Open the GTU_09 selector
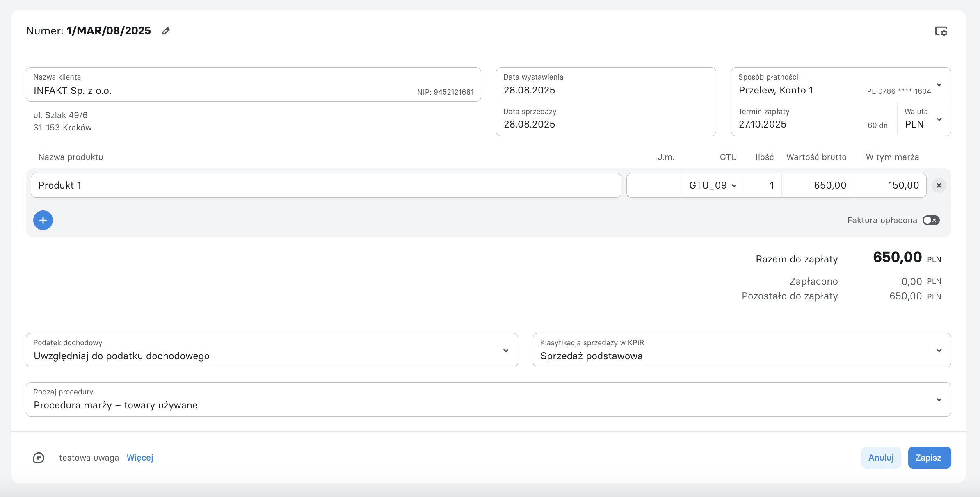 713,185
